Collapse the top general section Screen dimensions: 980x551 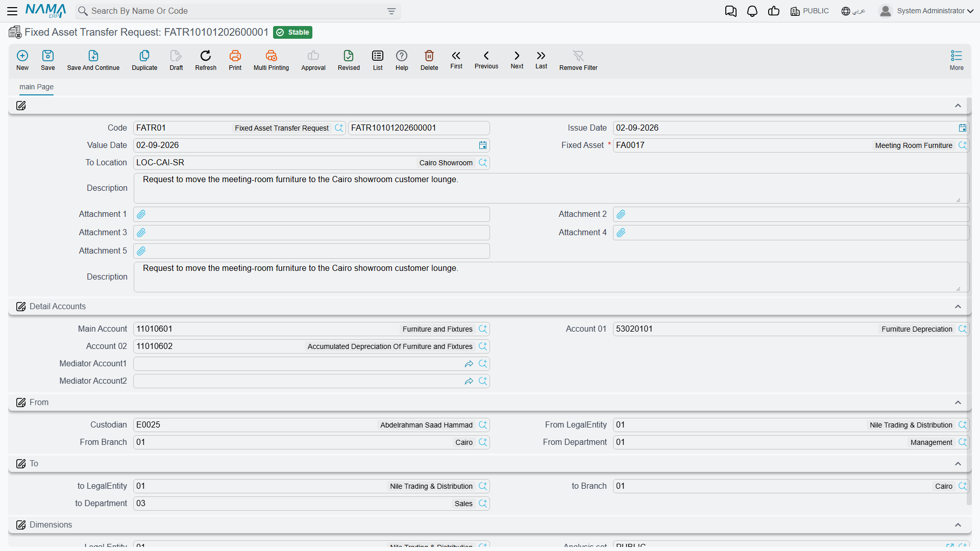(958, 106)
